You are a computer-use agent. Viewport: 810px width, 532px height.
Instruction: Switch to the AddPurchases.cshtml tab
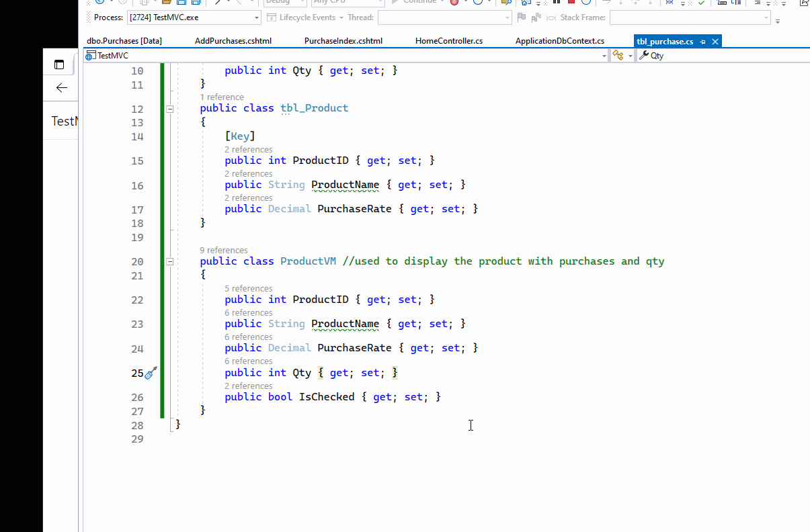point(233,41)
